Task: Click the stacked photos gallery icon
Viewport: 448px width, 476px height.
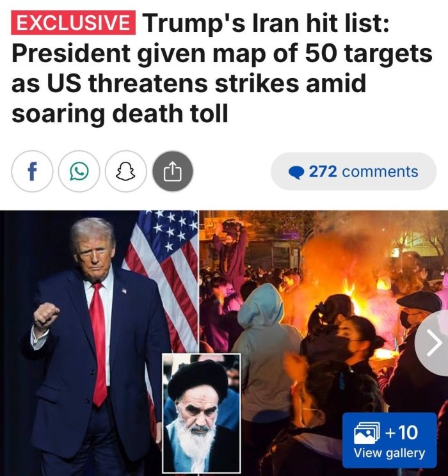Action: pyautogui.click(x=367, y=432)
